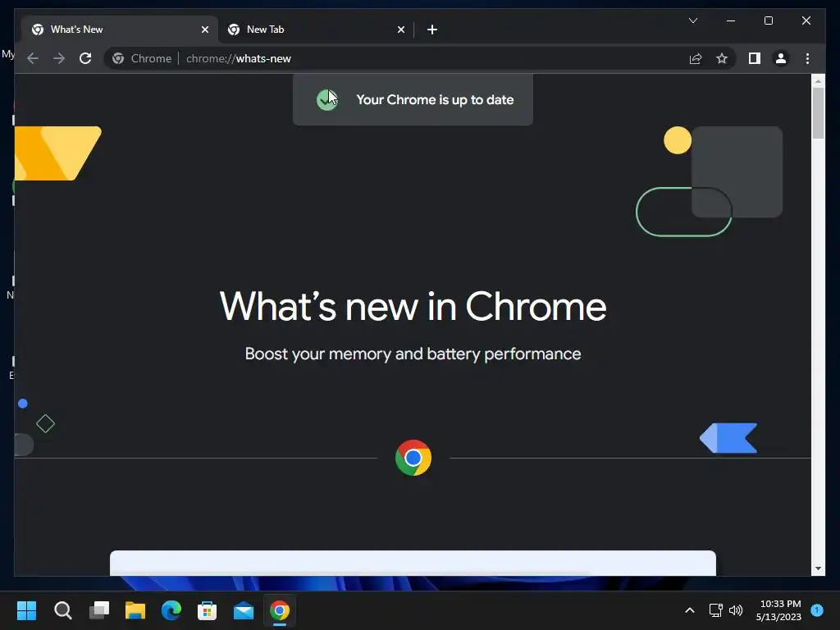Click the 'What's new in Chrome' heading
The width and height of the screenshot is (840, 630).
tap(413, 307)
